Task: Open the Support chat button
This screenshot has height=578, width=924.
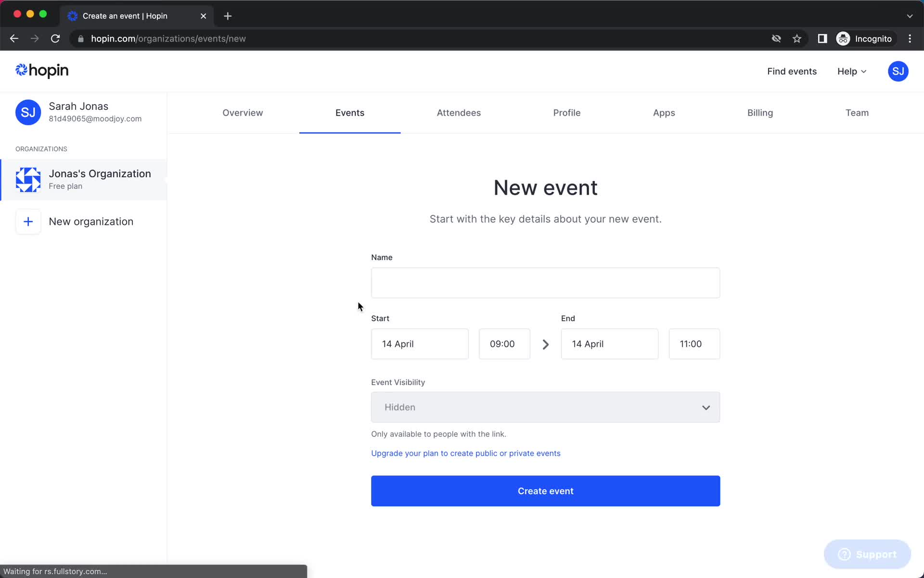Action: click(867, 554)
